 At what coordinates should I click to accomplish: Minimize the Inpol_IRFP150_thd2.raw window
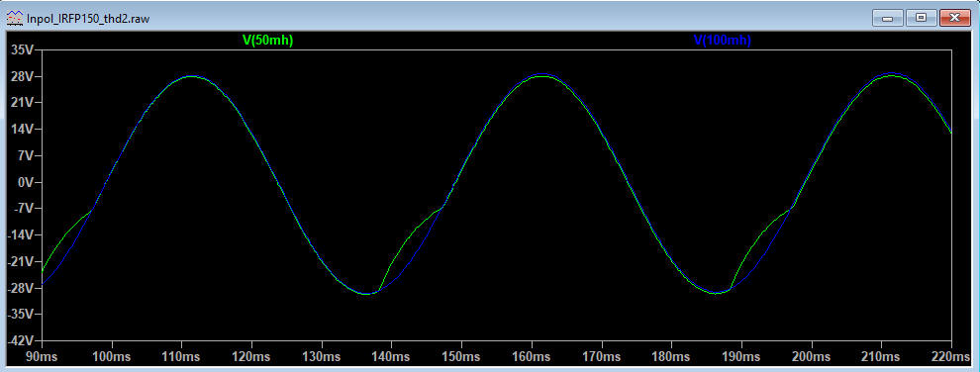[x=888, y=18]
